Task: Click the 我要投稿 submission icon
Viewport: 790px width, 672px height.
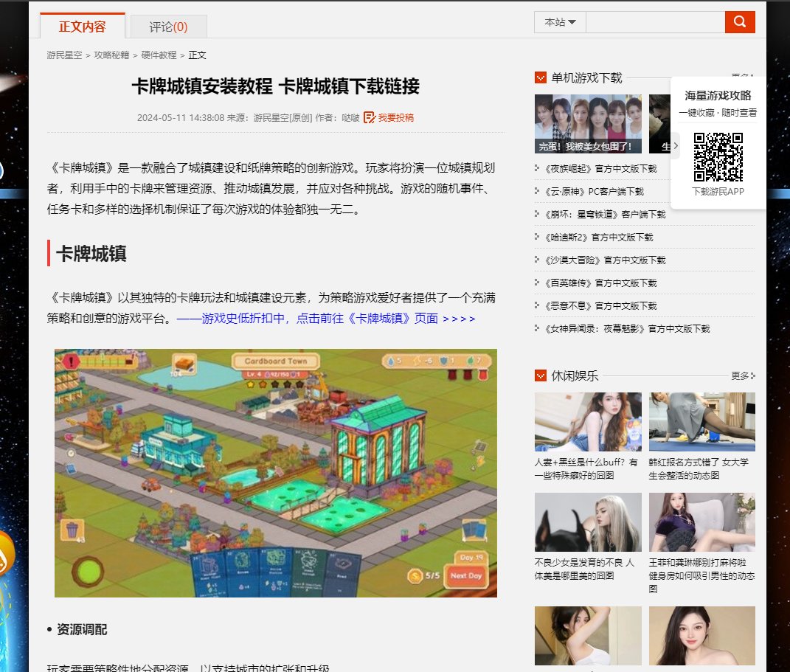Action: [370, 117]
